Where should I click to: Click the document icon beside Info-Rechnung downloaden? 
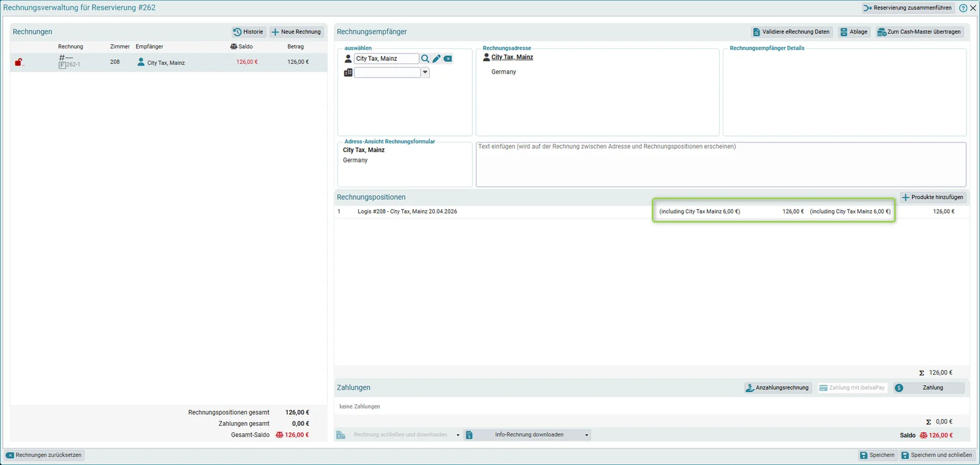point(469,435)
